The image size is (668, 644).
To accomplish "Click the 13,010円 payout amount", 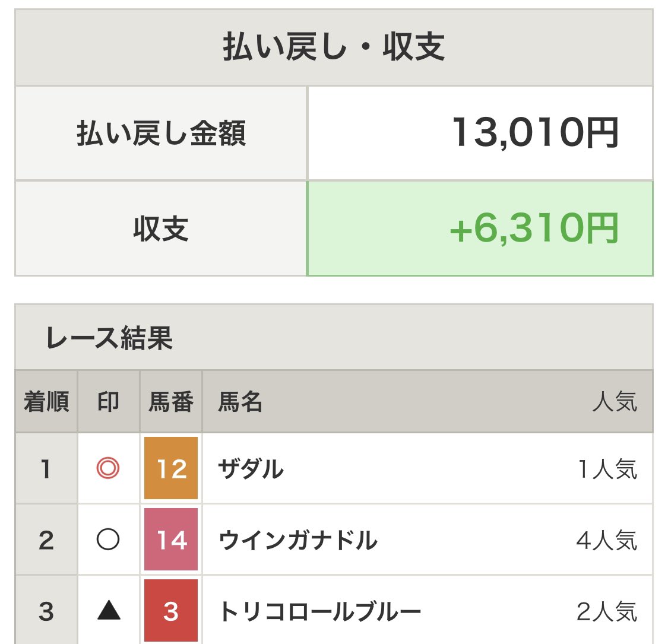I will pos(535,132).
